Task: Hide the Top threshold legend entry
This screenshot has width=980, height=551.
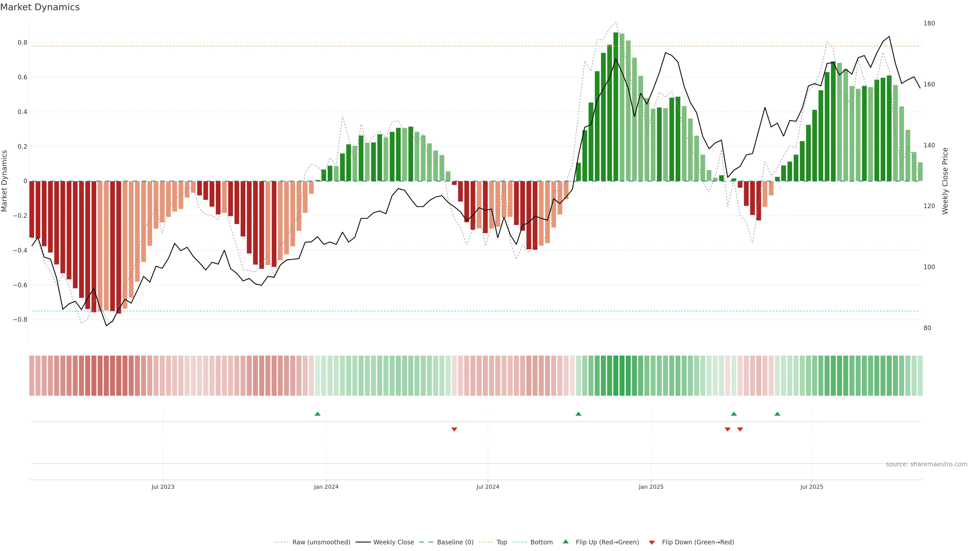Action: (x=501, y=542)
